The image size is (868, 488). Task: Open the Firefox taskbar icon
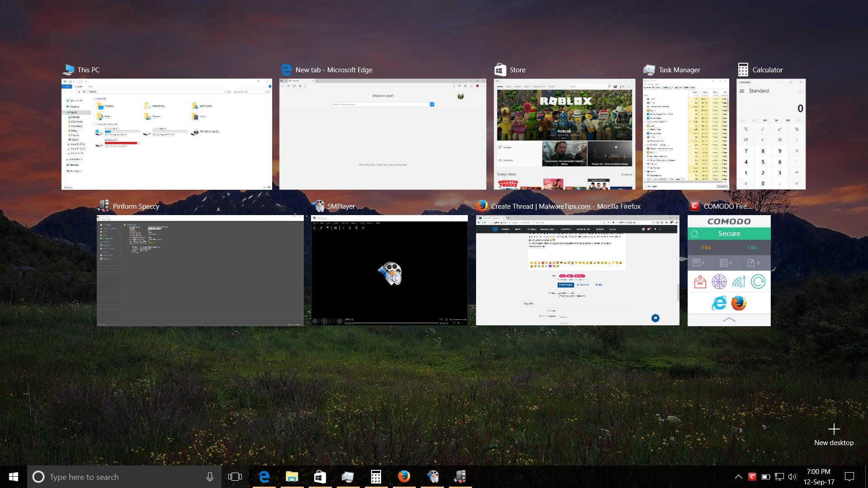(404, 477)
